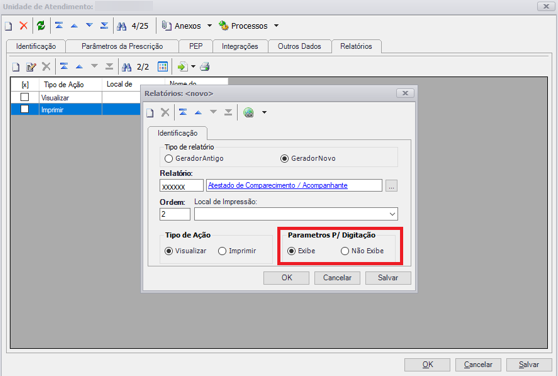Click the grid view icon in grid toolbar
558x376 pixels.
point(163,67)
